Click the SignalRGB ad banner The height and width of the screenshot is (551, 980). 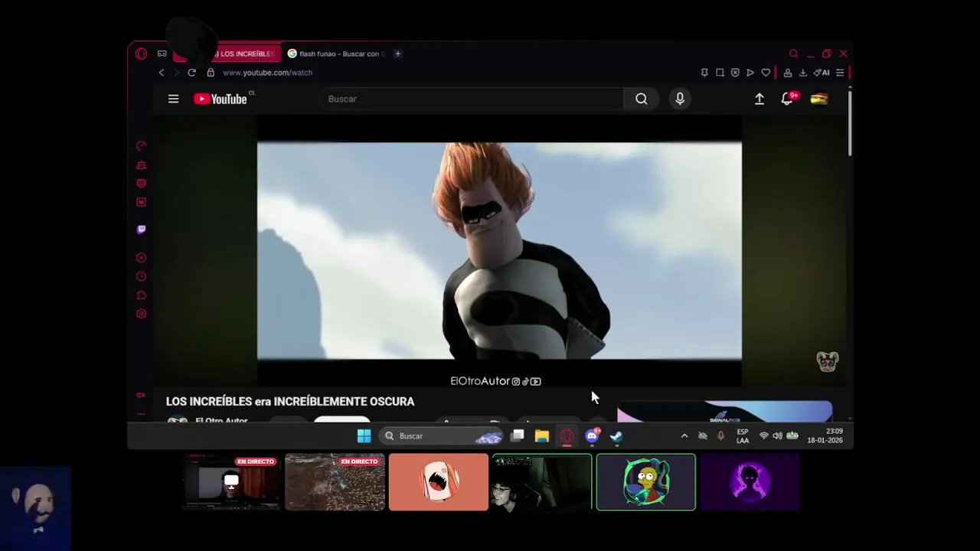(724, 412)
